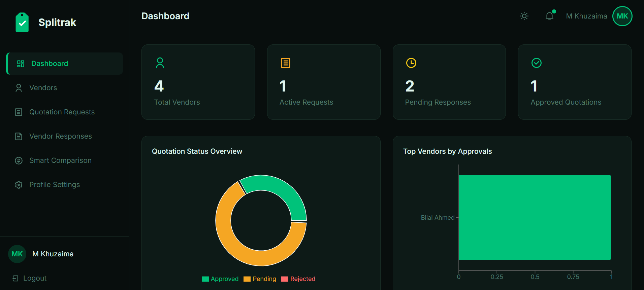This screenshot has height=290, width=644.
Task: Click the Splitrak logo icon
Action: [x=22, y=22]
